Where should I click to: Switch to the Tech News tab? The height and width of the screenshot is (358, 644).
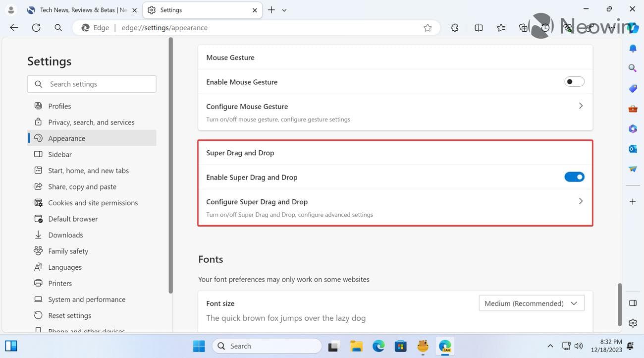pyautogui.click(x=79, y=9)
